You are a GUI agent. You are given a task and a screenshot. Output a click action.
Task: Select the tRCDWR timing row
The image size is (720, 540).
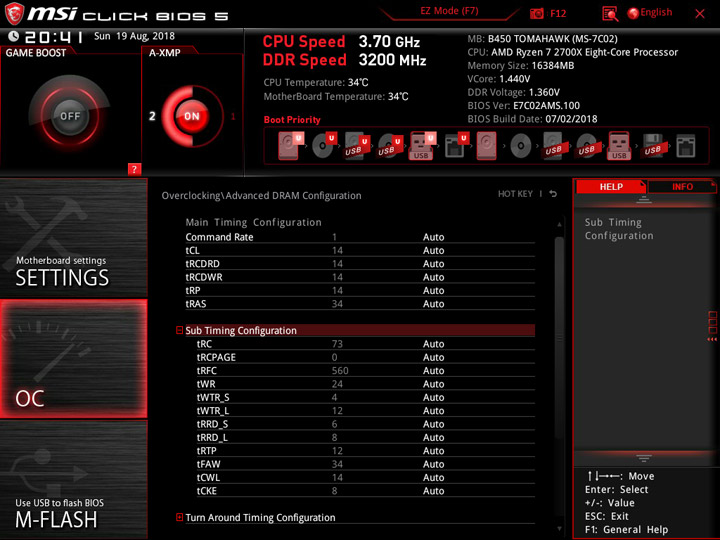[x=360, y=277]
